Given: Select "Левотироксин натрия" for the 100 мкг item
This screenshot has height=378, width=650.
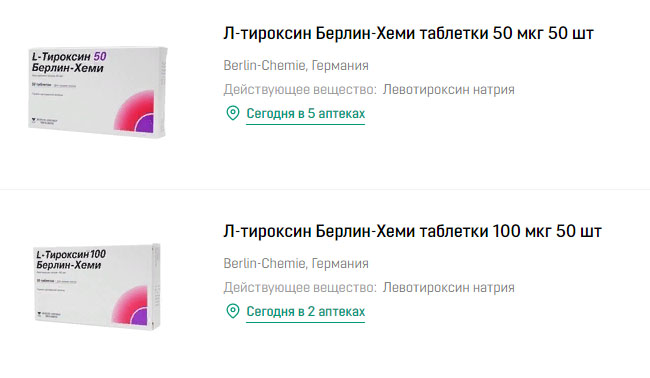Looking at the screenshot, I should point(449,288).
